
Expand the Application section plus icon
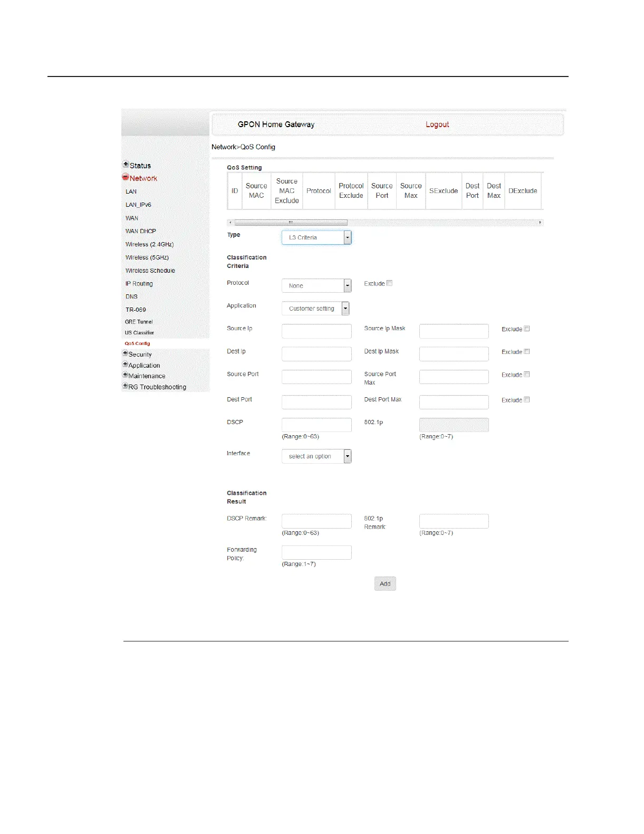click(x=125, y=365)
